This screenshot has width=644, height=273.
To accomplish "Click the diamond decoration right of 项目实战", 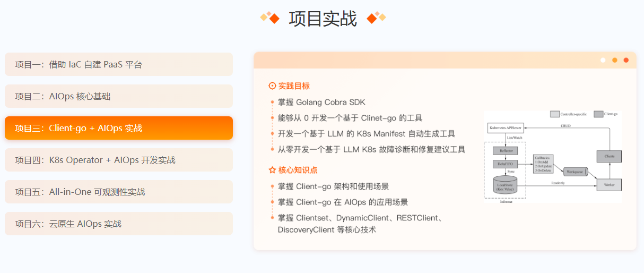I will tap(376, 18).
